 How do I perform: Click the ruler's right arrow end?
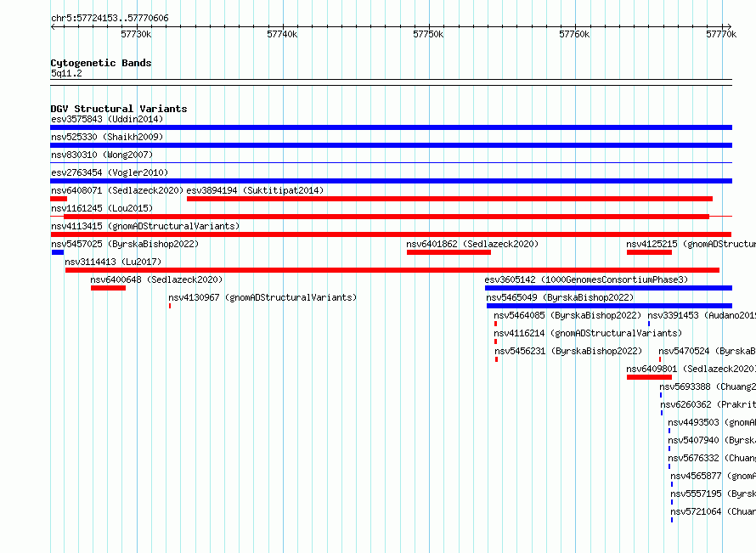point(729,26)
